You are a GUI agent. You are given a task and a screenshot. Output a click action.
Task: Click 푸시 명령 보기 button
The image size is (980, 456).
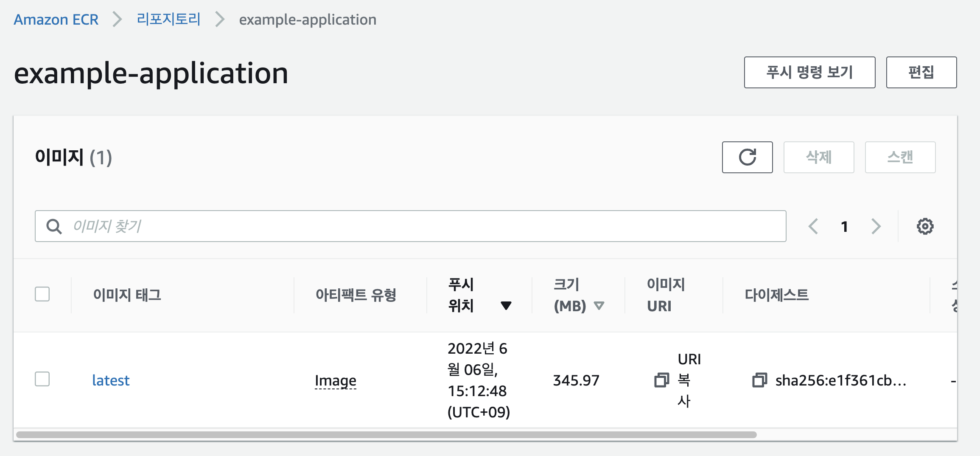click(809, 72)
